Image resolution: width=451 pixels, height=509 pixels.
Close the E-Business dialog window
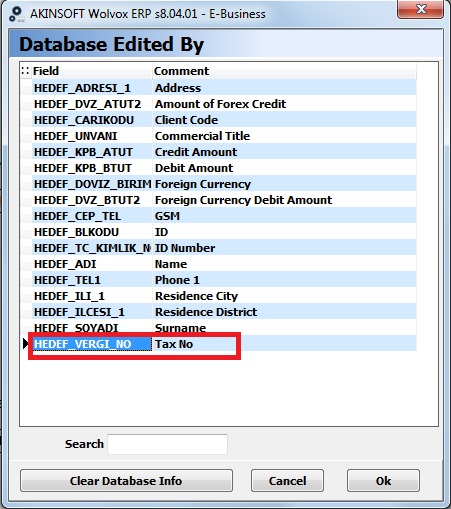point(420,9)
